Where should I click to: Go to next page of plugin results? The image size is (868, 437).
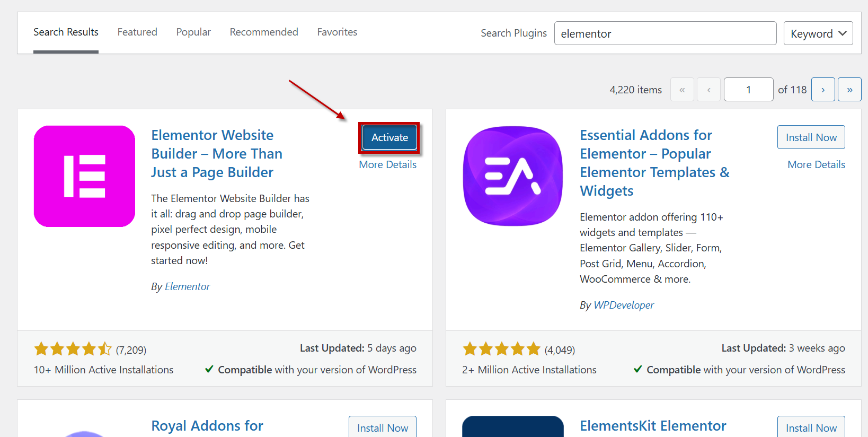pyautogui.click(x=822, y=90)
